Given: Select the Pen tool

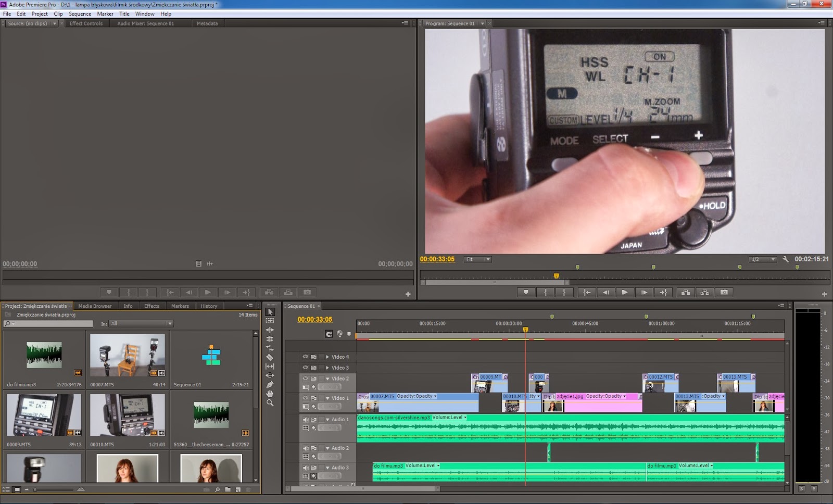Looking at the screenshot, I should 270,385.
